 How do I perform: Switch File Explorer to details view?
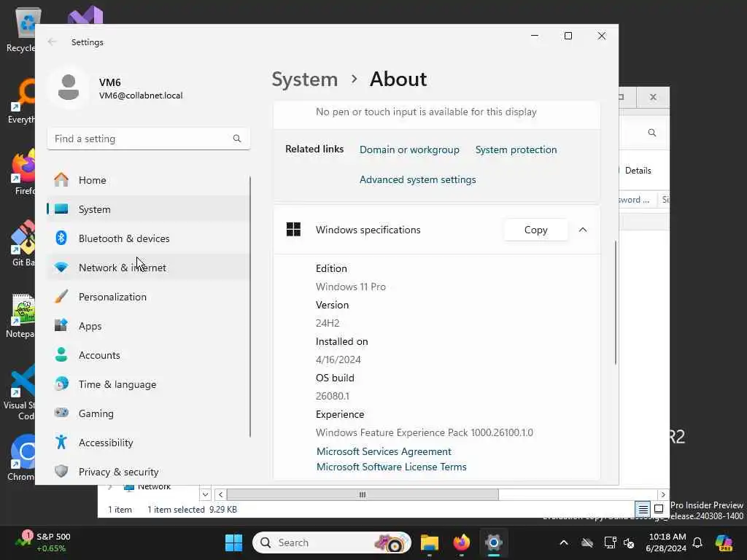(x=643, y=509)
